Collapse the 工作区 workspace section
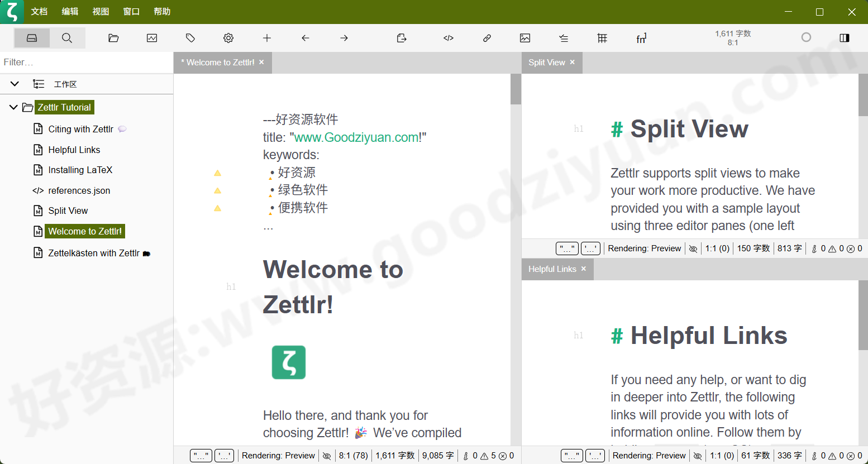The width and height of the screenshot is (868, 464). [14, 84]
